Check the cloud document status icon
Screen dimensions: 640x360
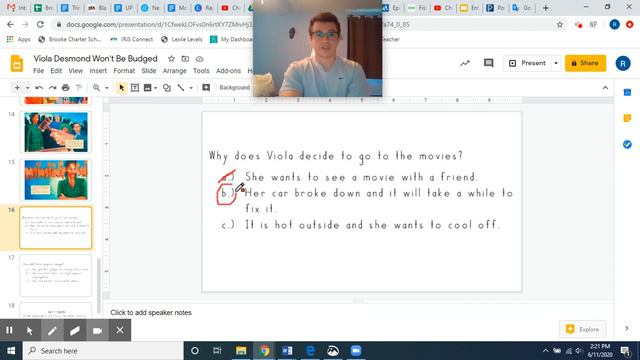click(x=200, y=59)
